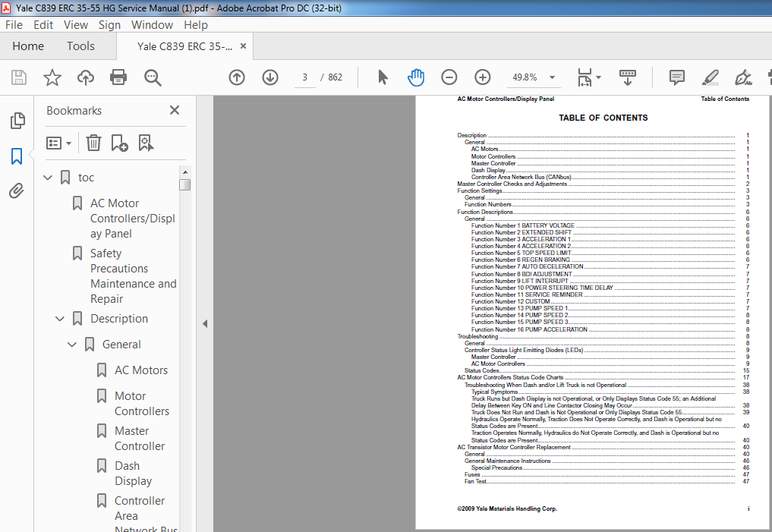
Task: Collapse the Description bookmark
Action: tap(60, 319)
